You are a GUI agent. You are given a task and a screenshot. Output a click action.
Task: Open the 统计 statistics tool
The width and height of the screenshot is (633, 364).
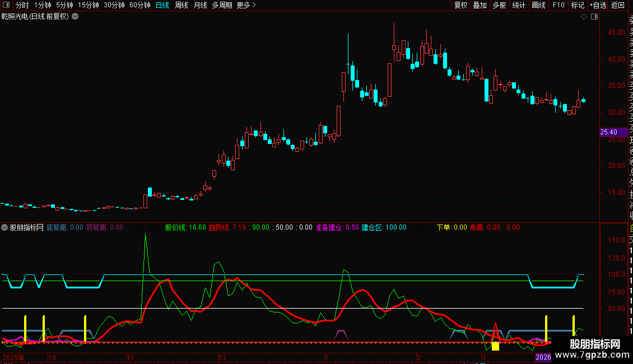[x=519, y=5]
